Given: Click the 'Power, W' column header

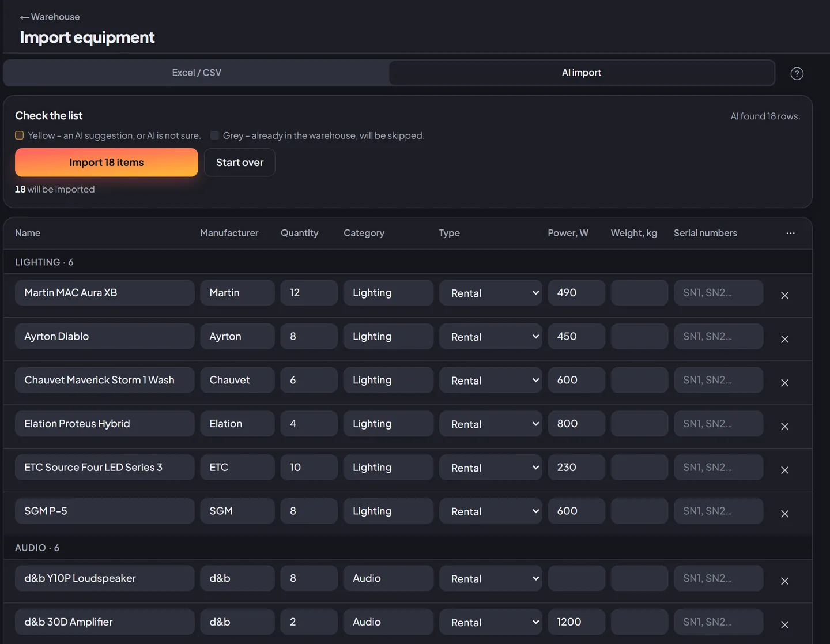Looking at the screenshot, I should click(568, 233).
